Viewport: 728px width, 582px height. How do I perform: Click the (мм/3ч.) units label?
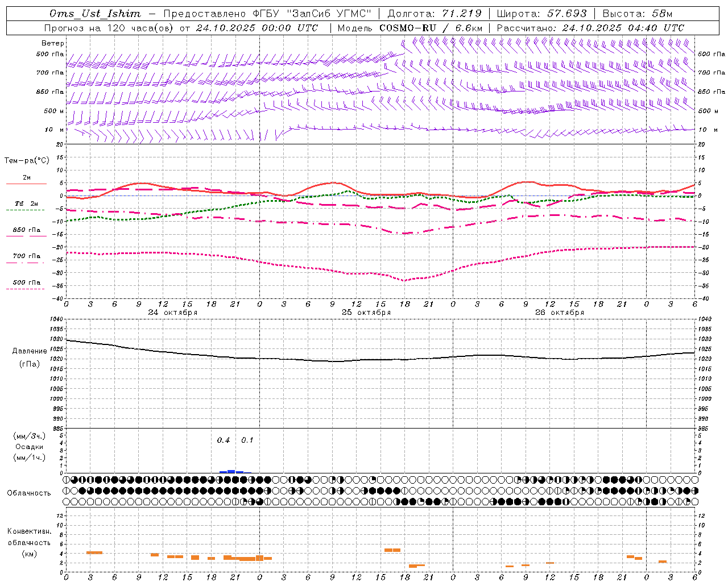tap(30, 436)
